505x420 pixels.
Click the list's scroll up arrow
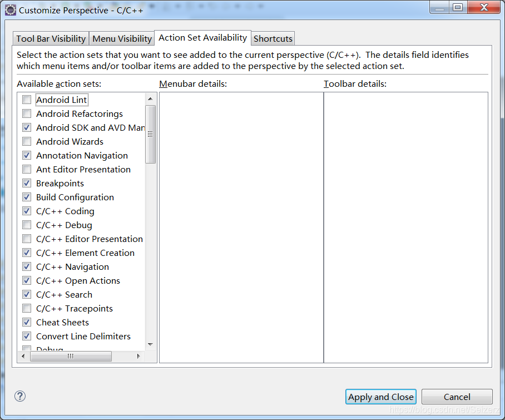pos(150,98)
